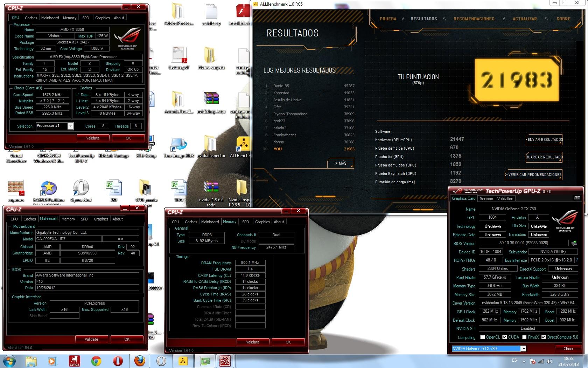Click the Bus Interface question mark in GPU-Z

pyautogui.click(x=577, y=260)
